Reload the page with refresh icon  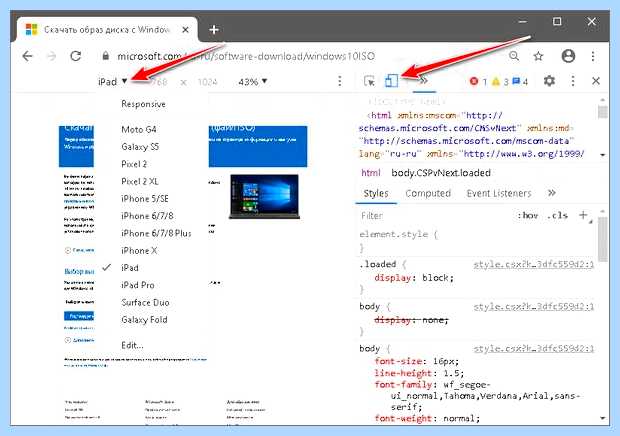click(x=76, y=56)
